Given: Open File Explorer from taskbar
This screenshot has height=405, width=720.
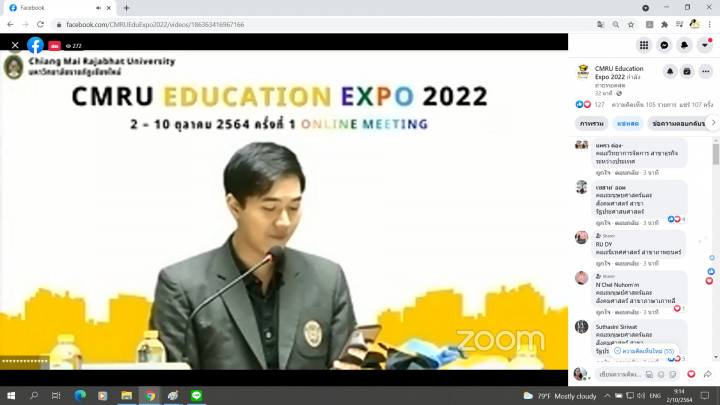Looking at the screenshot, I should pos(126,395).
